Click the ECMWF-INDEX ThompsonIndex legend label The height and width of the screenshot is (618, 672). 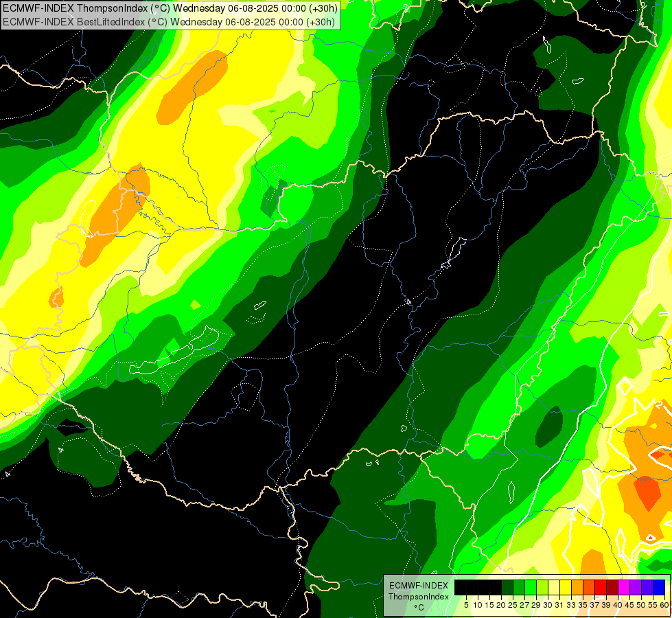point(419,591)
